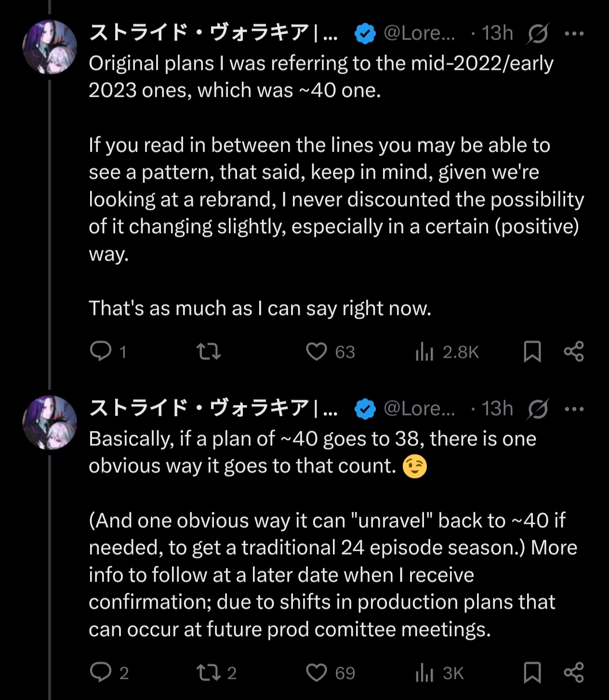The width and height of the screenshot is (609, 700).
Task: Share the first tweet
Action: [x=574, y=351]
